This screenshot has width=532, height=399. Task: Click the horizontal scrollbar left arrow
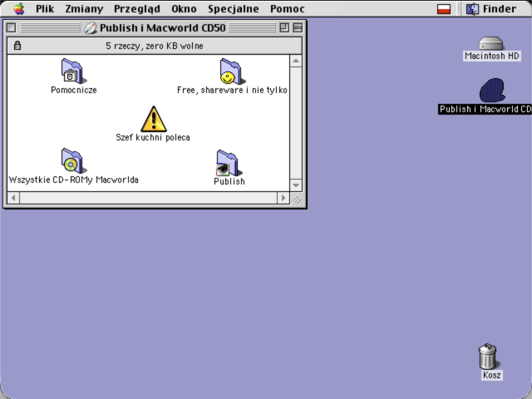[13, 198]
